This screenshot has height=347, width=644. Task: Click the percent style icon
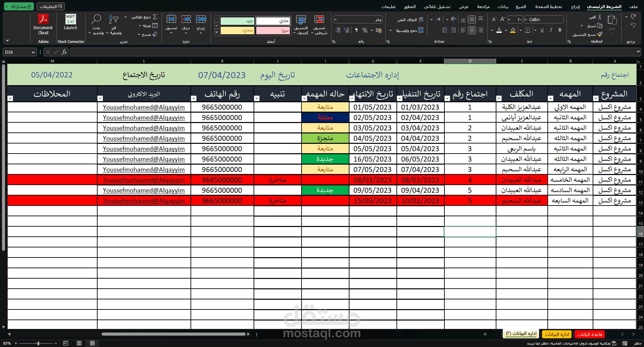click(365, 30)
